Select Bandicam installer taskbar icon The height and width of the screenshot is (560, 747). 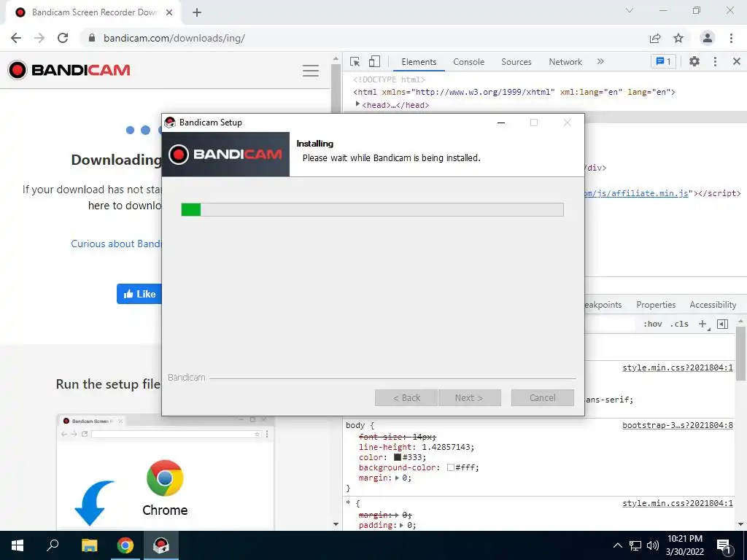point(161,545)
